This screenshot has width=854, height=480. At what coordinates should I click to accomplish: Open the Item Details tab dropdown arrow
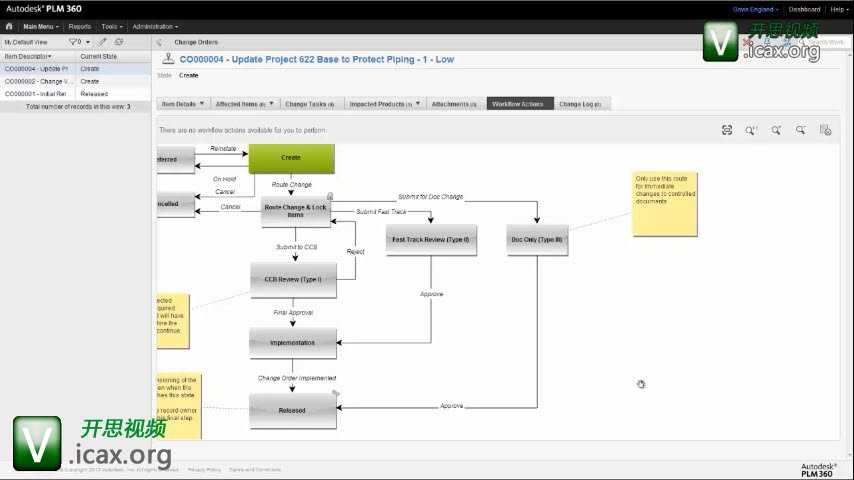coord(202,104)
